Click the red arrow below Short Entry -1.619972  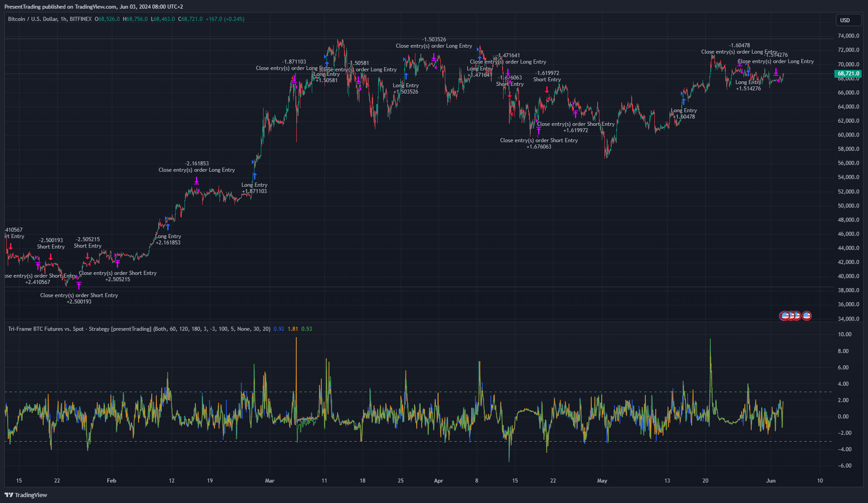547,90
